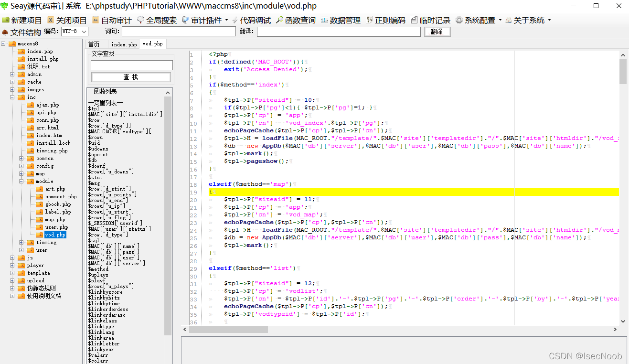This screenshot has height=364, width=629.
Task: Collapse the inc folder
Action: point(12,97)
